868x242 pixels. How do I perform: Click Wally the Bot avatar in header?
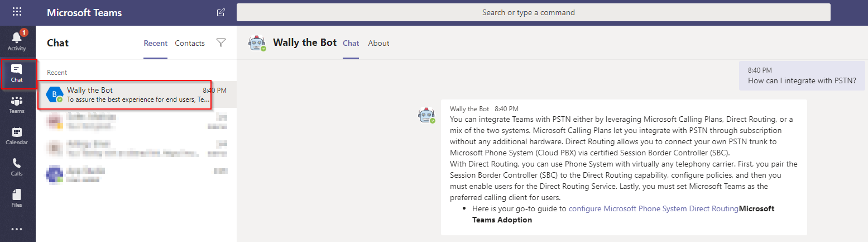[257, 43]
